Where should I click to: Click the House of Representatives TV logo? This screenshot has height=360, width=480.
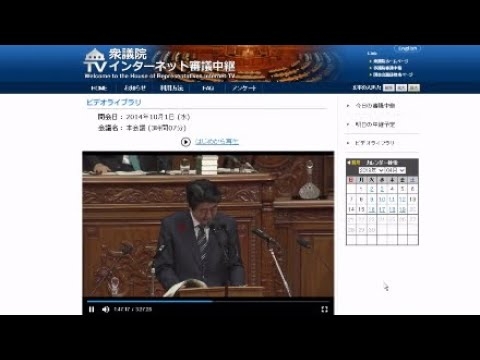pos(160,63)
